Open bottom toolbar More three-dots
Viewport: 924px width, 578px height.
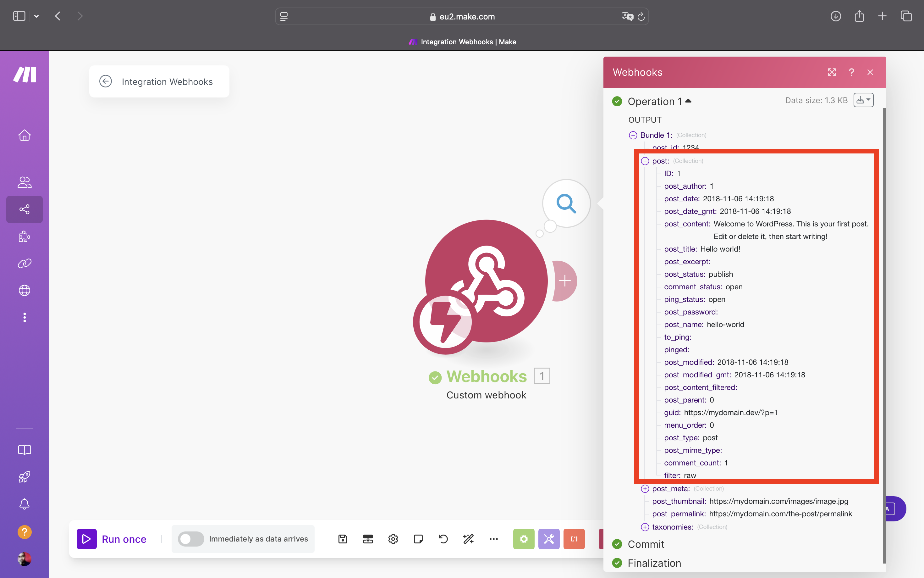click(493, 539)
